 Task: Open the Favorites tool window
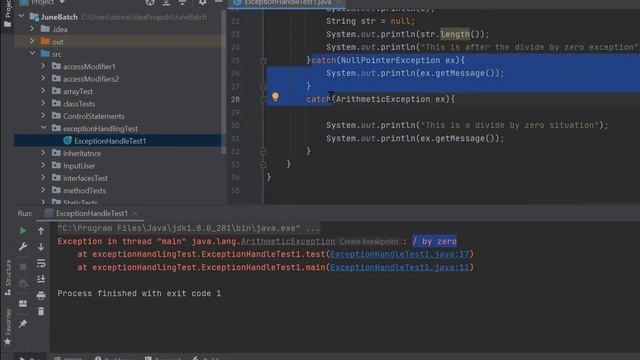pos(8,327)
